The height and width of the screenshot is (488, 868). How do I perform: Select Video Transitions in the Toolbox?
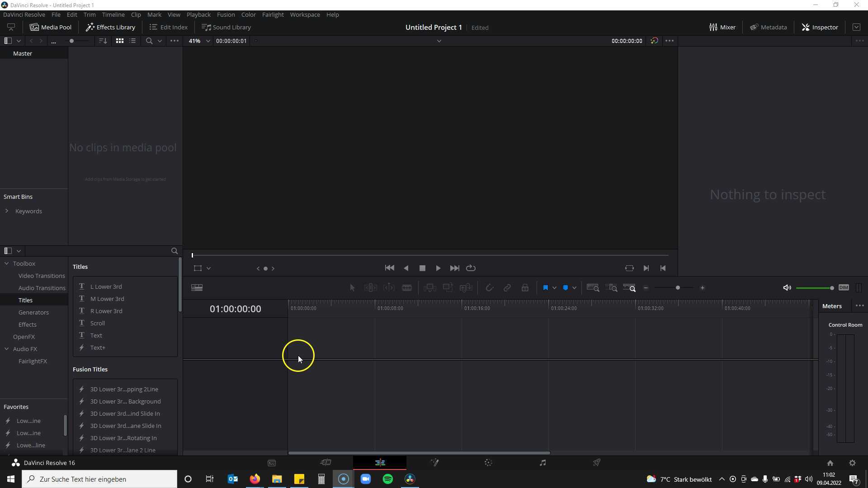point(42,276)
